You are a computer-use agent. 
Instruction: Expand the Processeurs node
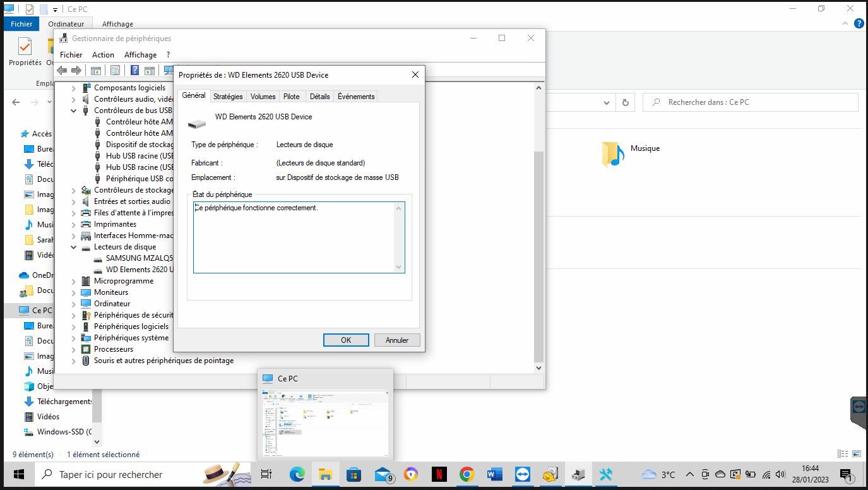click(74, 349)
